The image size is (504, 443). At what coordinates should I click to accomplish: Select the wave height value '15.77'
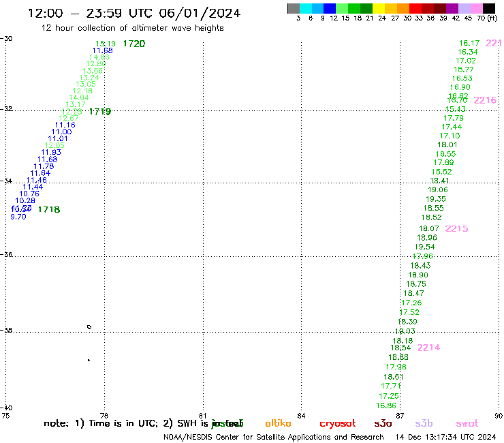464,70
